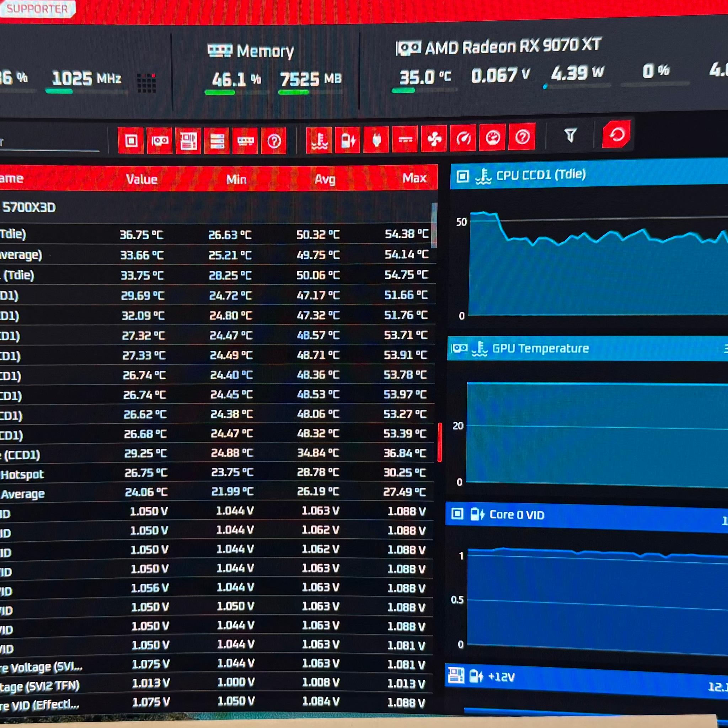Sort by the Value column header
This screenshot has width=728, height=728.
[x=142, y=179]
